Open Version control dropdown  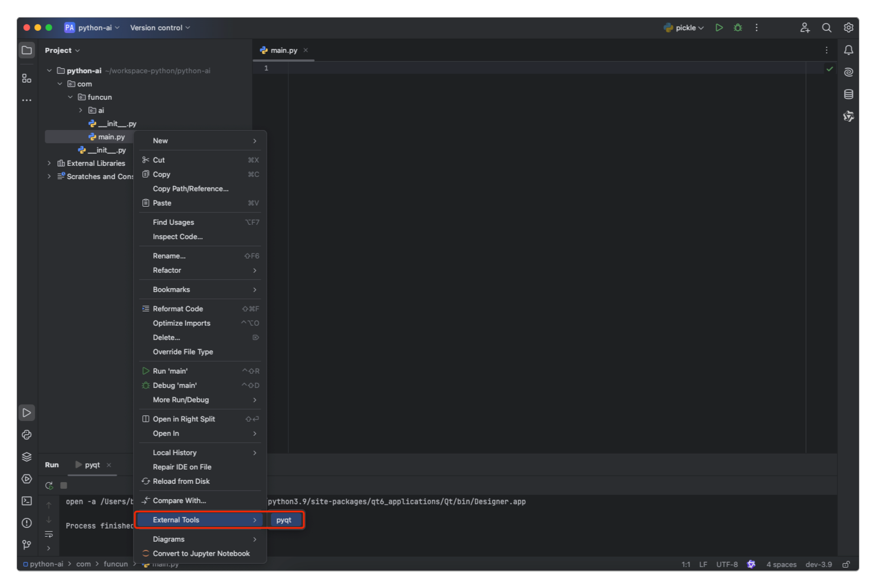pos(160,28)
